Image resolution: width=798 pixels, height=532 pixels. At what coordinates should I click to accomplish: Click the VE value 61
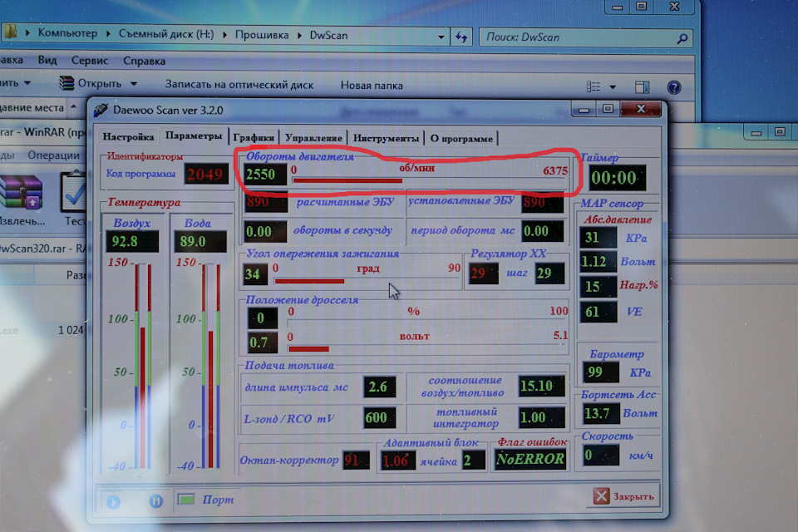598,312
